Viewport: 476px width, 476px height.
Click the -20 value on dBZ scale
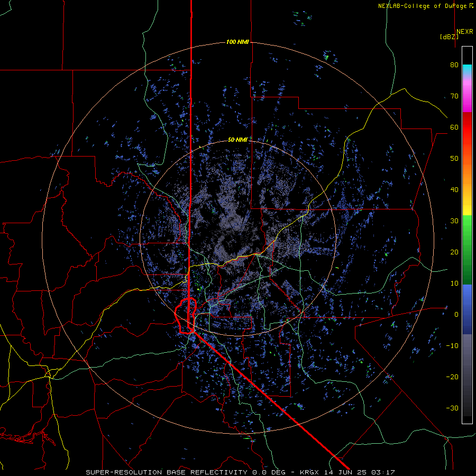tap(452, 377)
